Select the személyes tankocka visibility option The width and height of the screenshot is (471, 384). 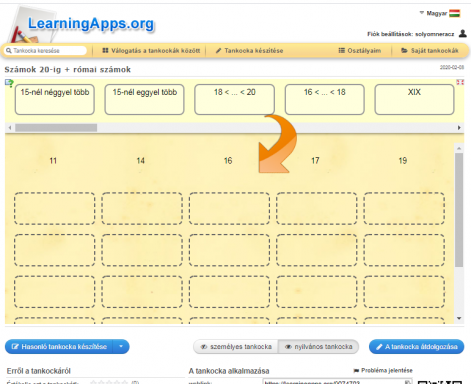(x=236, y=347)
